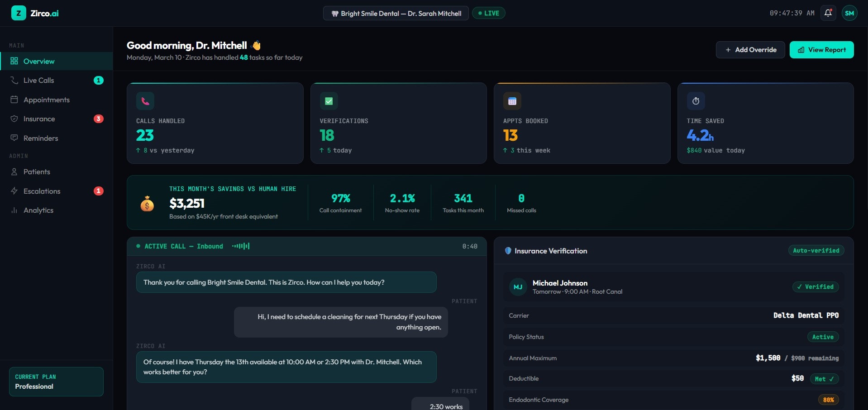Viewport: 868px width, 410px height.
Task: Open the Analytics bar chart icon
Action: point(14,210)
